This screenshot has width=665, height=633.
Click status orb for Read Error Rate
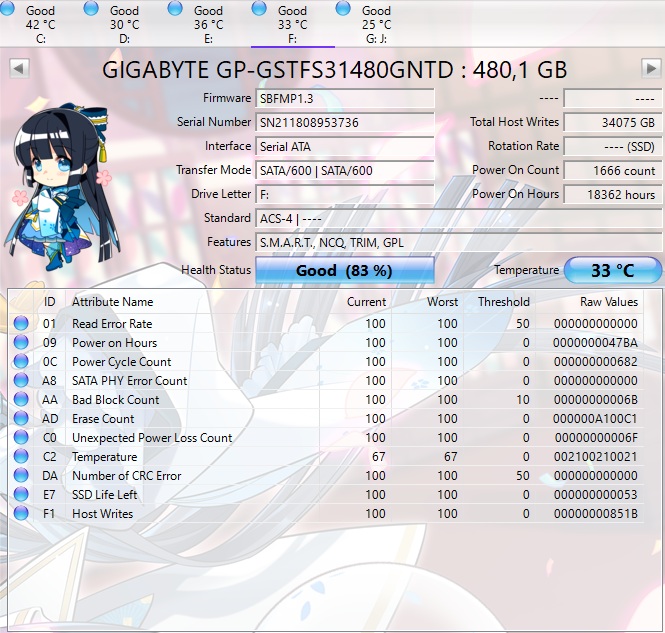tap(21, 324)
